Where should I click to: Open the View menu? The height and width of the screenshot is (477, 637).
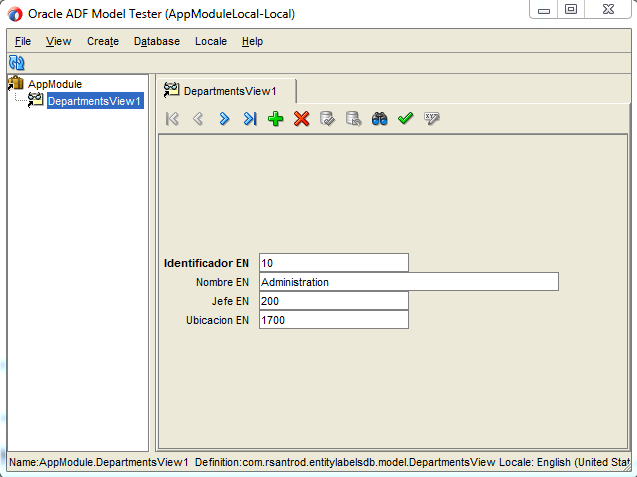point(58,41)
